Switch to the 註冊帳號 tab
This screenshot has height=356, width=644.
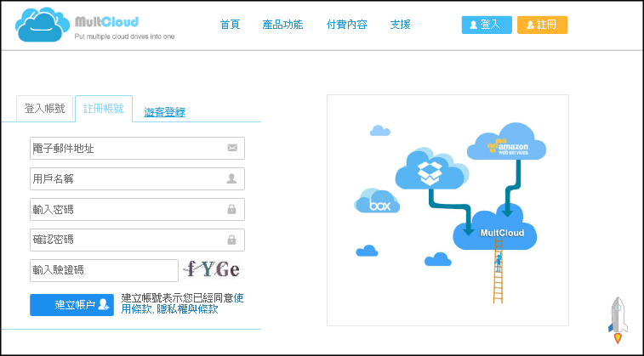click(x=104, y=109)
